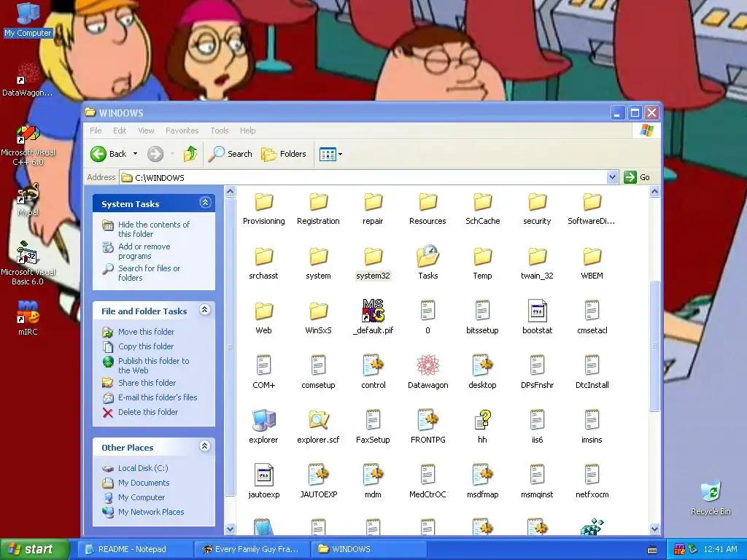Click the file list scroll down arrow

click(654, 529)
